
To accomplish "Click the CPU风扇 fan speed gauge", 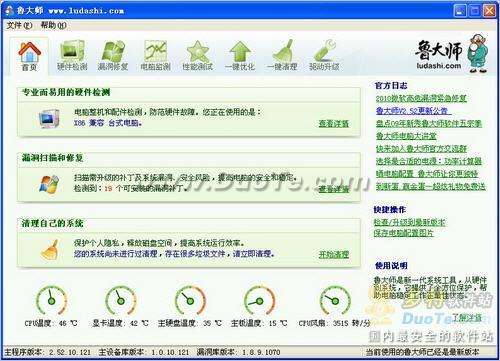I will point(335,300).
